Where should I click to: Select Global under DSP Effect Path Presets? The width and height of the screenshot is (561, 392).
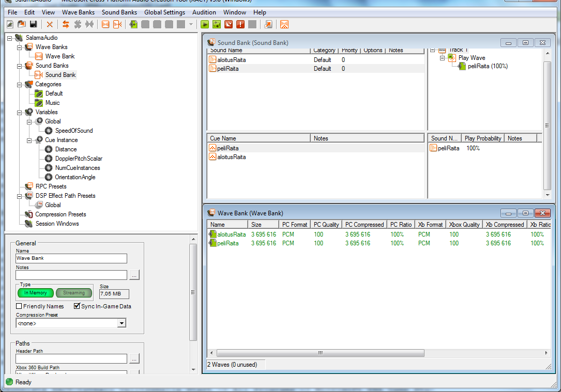53,205
